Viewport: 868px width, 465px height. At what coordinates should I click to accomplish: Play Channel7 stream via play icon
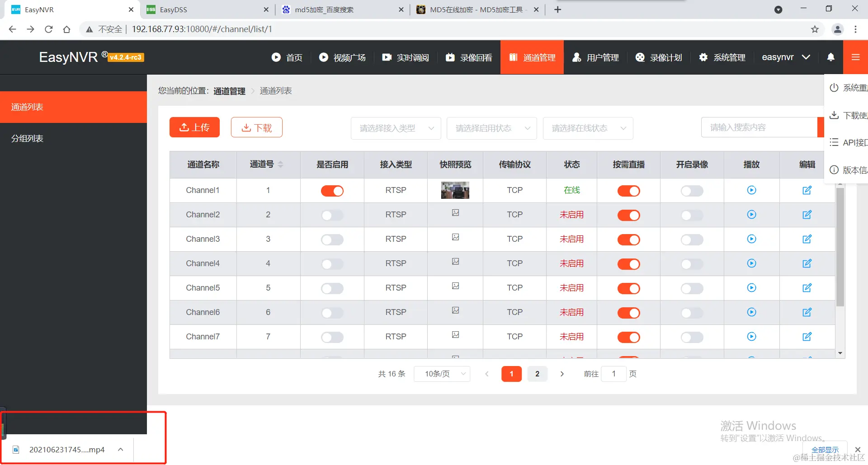click(x=751, y=337)
